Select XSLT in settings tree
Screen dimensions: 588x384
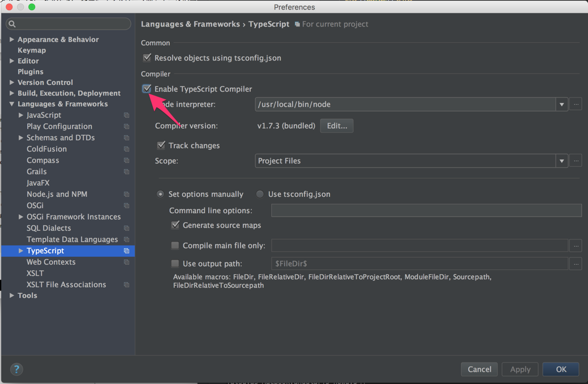35,273
